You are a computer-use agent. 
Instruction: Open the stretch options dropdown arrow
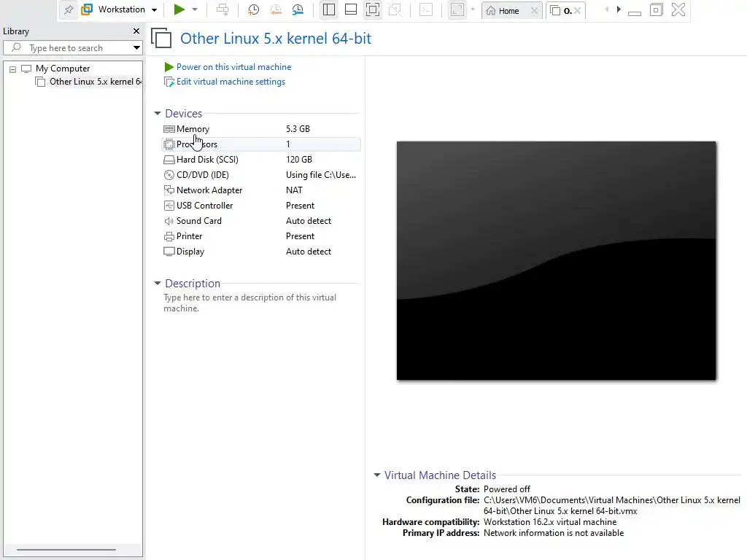[473, 9]
